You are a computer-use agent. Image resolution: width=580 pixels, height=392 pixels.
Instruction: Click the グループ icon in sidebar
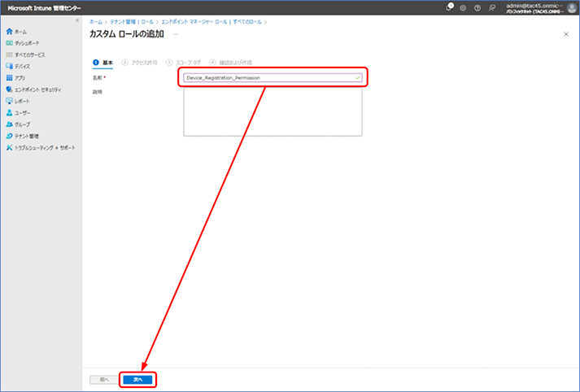[x=9, y=124]
